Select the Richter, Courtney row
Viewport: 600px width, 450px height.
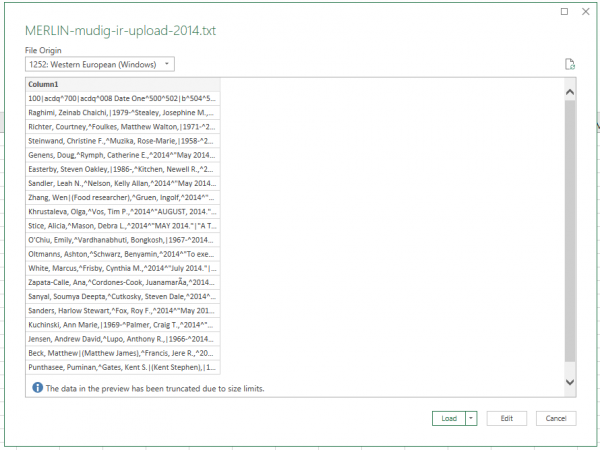click(122, 127)
